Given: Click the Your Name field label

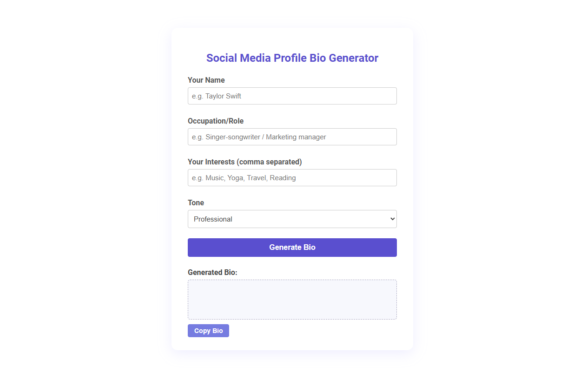Looking at the screenshot, I should point(206,80).
